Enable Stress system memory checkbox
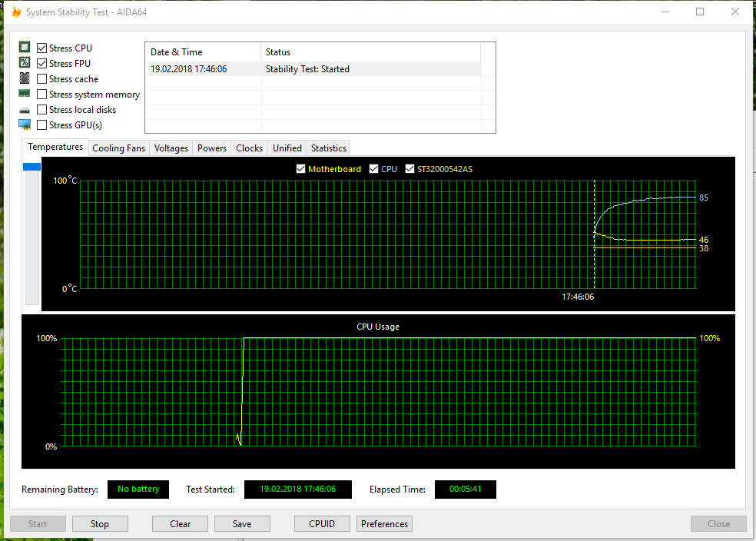 coord(42,95)
